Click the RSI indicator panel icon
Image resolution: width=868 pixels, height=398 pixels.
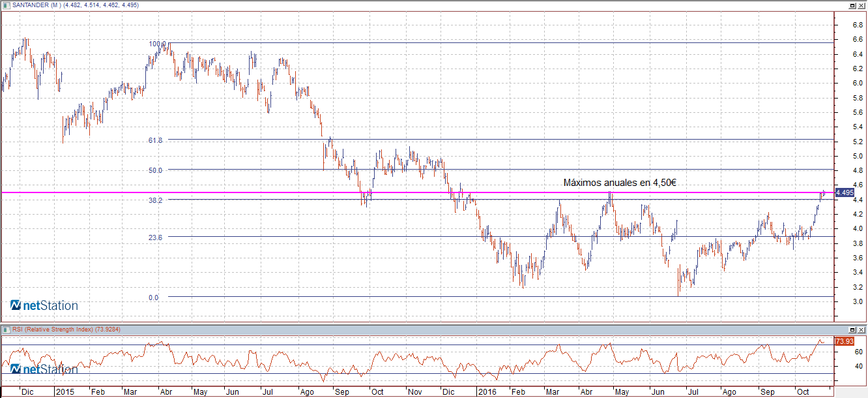click(6, 329)
